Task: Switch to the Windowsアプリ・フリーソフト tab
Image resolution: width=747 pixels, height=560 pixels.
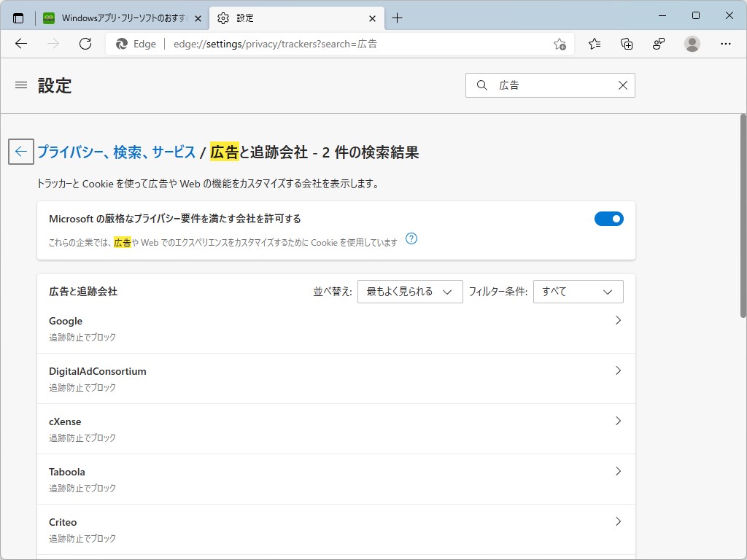Action: coord(117,17)
